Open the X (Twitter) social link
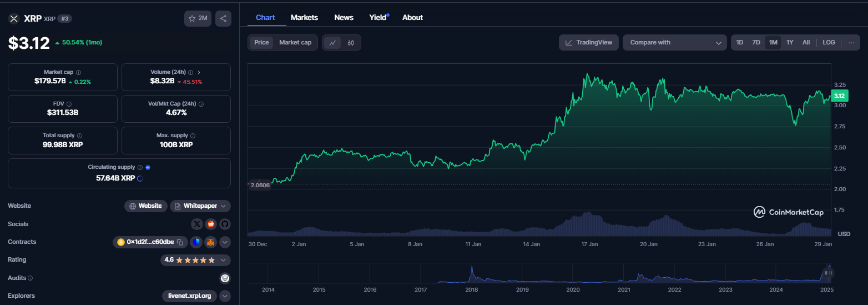This screenshot has width=868, height=305. pos(197,224)
